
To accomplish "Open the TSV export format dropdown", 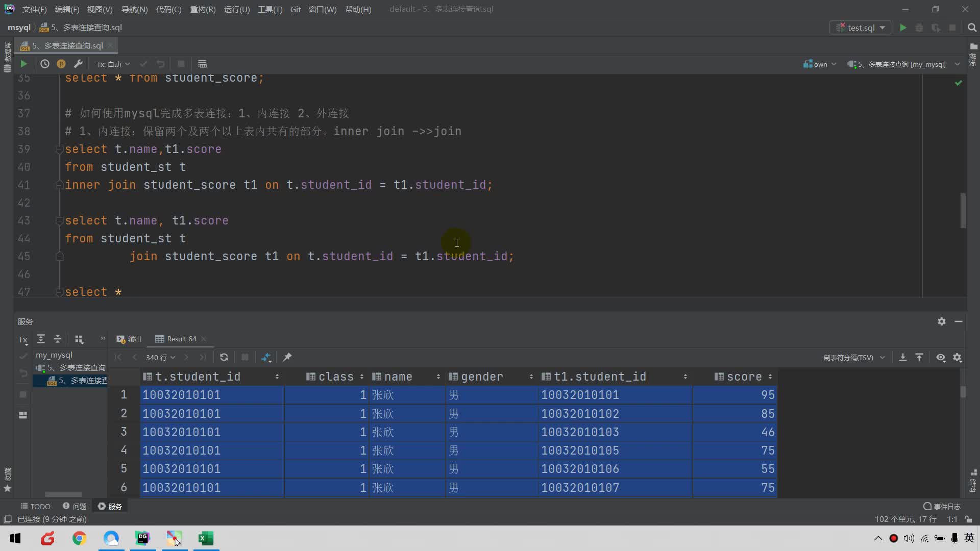I will point(854,358).
